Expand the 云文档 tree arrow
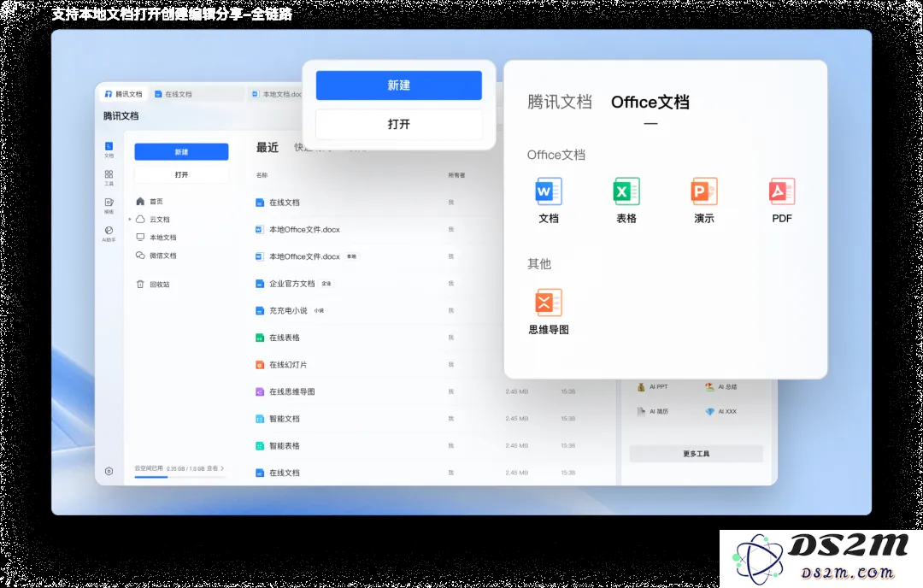Screen dimensions: 923x588 [130, 219]
